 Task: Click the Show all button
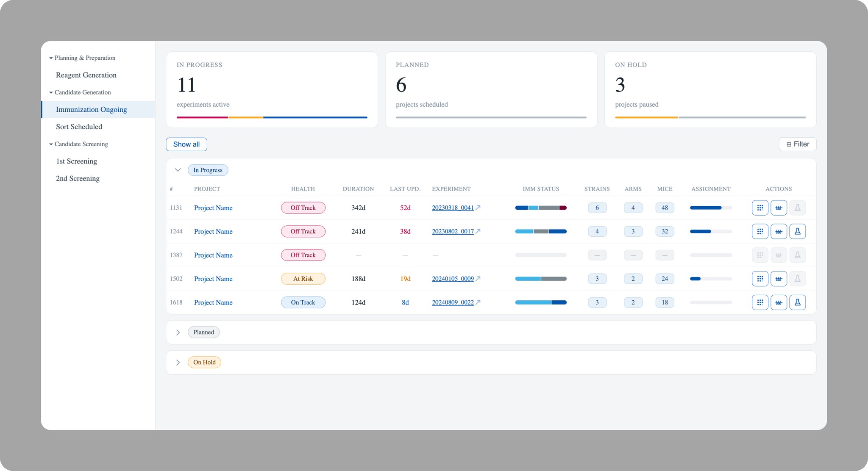coord(186,144)
